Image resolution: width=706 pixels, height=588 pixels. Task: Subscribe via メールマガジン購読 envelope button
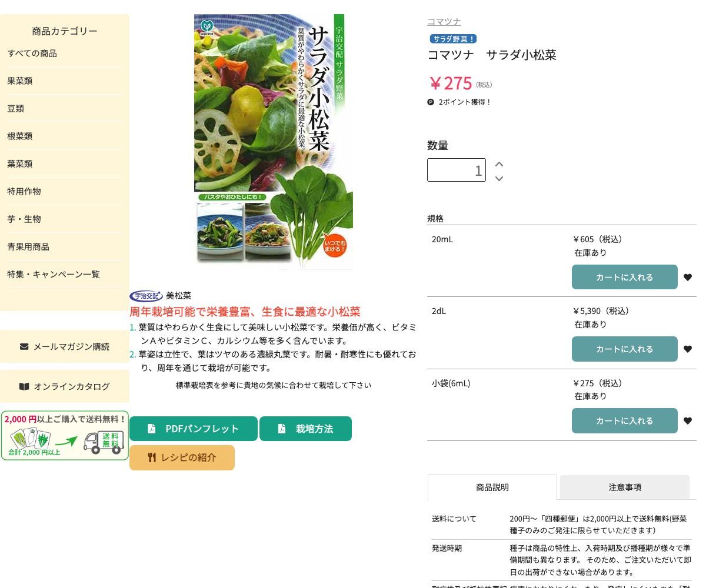65,346
